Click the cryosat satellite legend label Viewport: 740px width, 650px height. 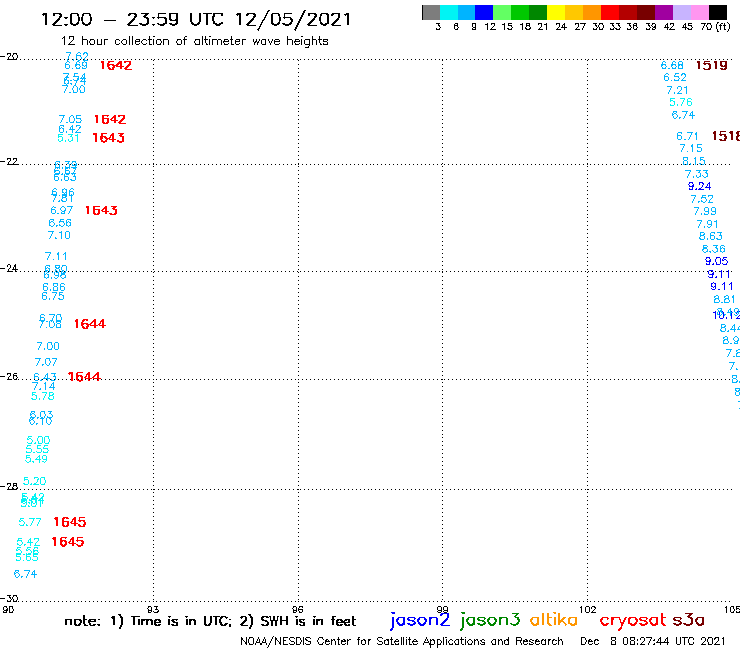click(632, 621)
